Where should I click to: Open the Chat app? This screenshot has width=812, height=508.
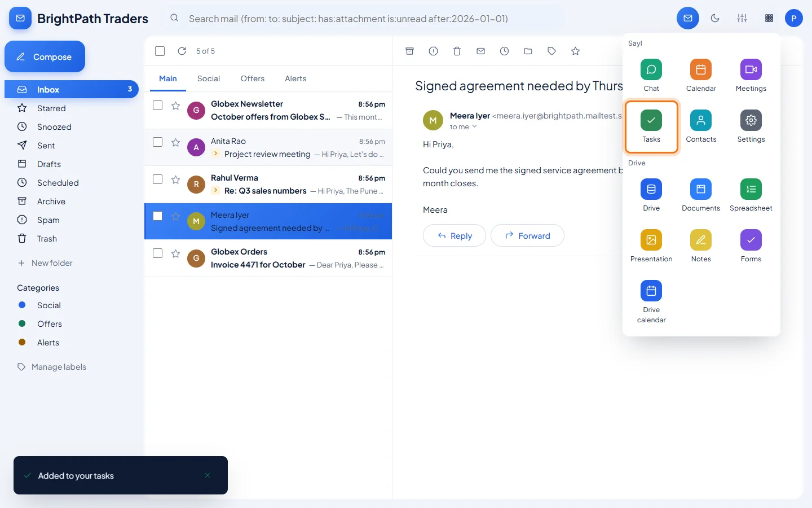tap(651, 76)
